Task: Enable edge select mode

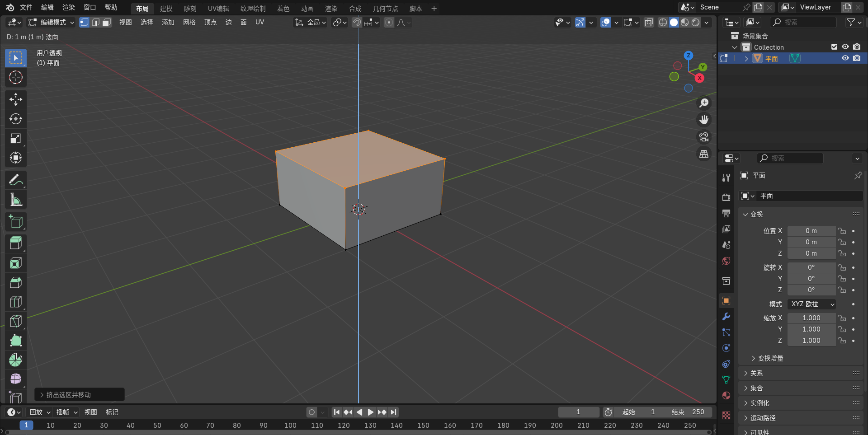Action: pyautogui.click(x=95, y=22)
